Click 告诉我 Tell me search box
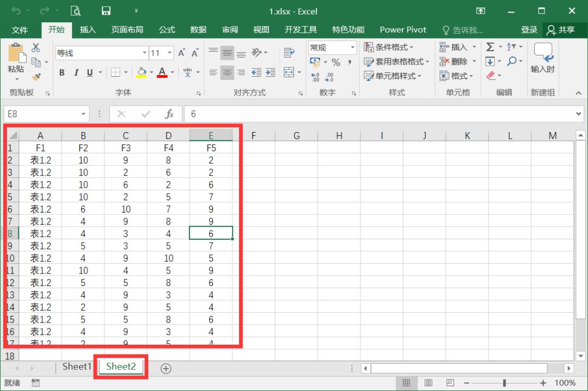 [x=462, y=30]
